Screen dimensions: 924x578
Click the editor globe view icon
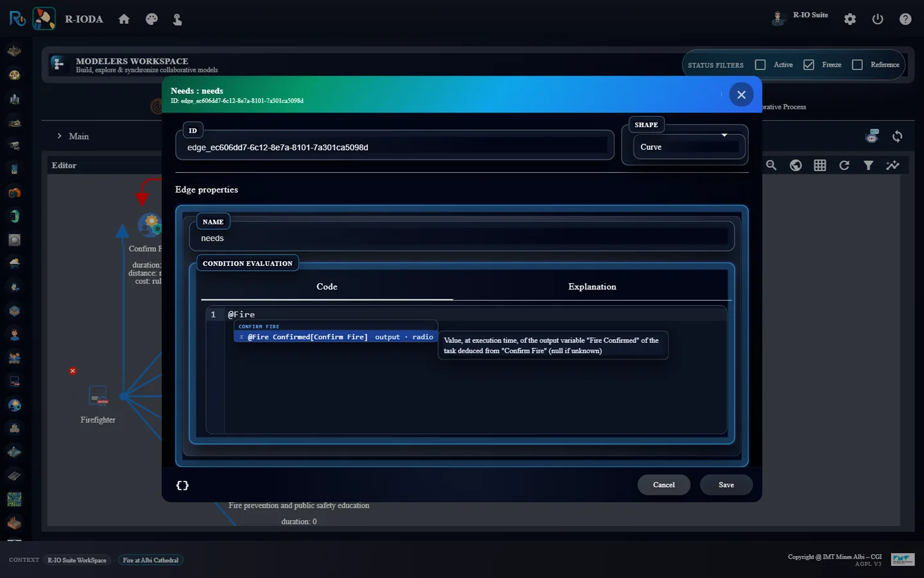[x=796, y=165]
